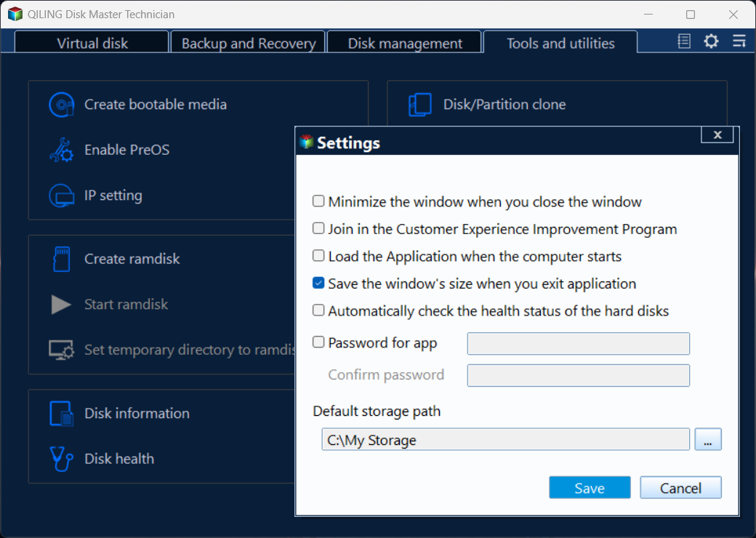Switch to the Backup and Recovery tab
This screenshot has height=538, width=756.
pyautogui.click(x=249, y=43)
